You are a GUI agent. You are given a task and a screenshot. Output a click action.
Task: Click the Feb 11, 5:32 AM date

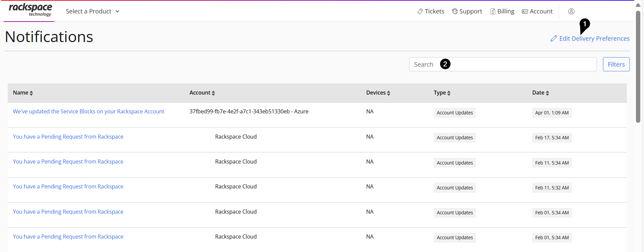(552, 188)
